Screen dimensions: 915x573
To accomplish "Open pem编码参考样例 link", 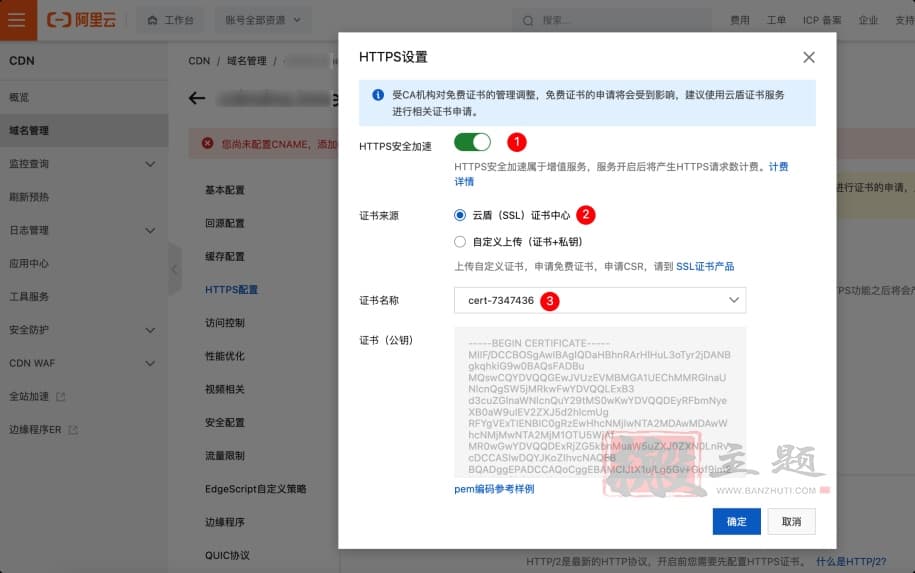I will click(x=494, y=489).
